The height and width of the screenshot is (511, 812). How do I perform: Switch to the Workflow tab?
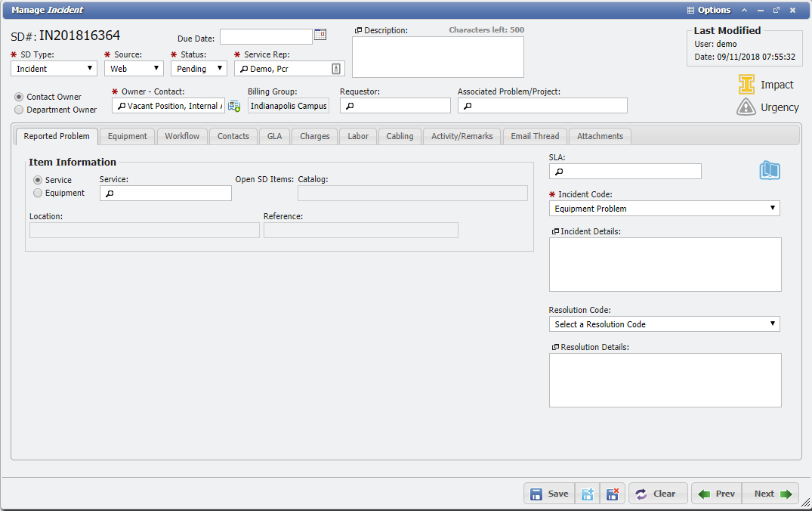click(x=181, y=136)
